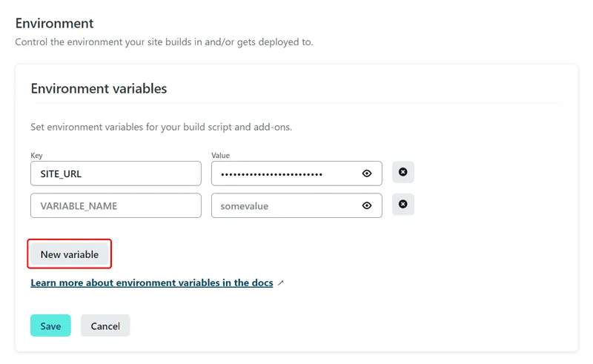Click the external link arrow icon

281,282
